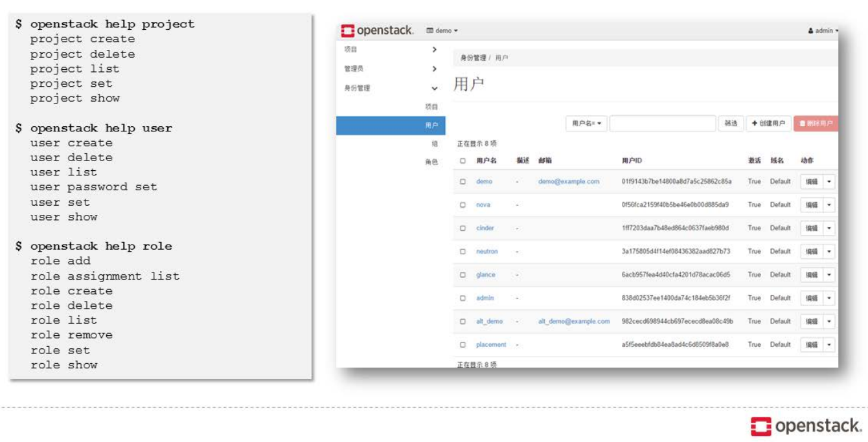This screenshot has height=442, width=868.
Task: Check the box for user placement
Action: pyautogui.click(x=463, y=345)
